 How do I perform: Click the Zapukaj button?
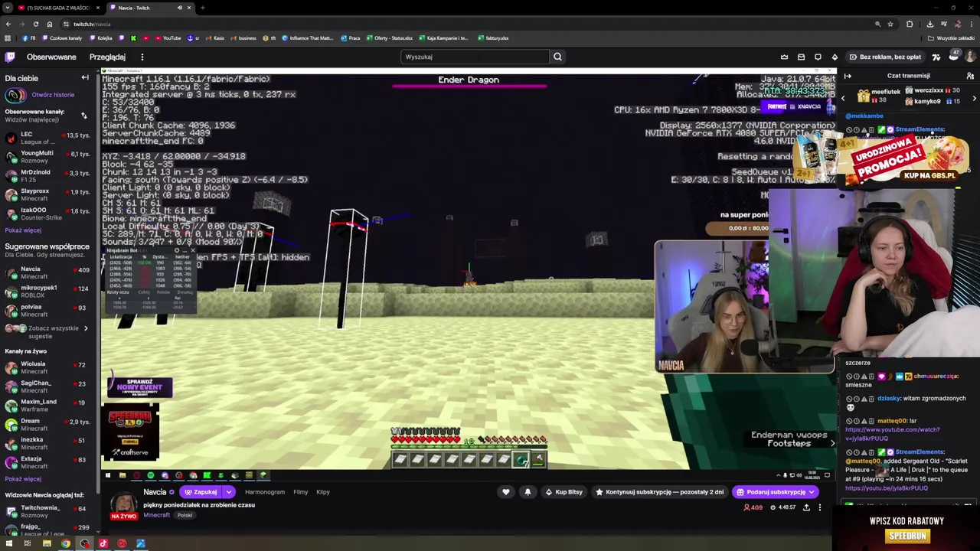tap(201, 492)
